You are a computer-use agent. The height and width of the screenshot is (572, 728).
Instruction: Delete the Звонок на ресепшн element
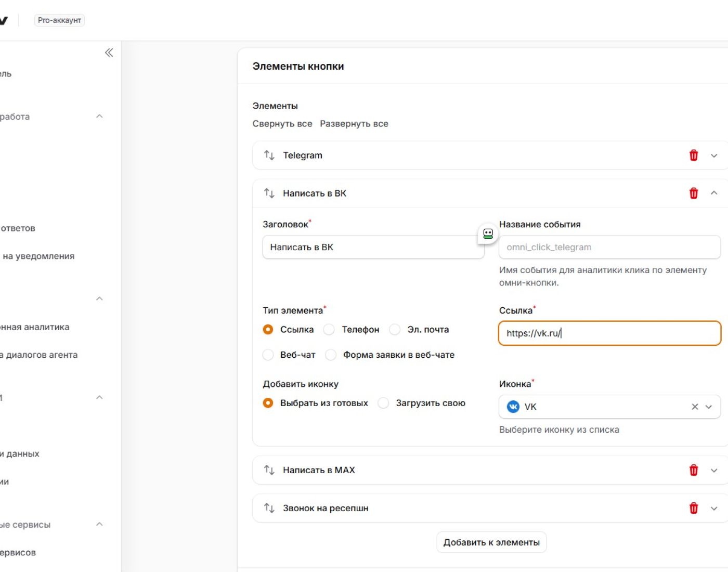(x=693, y=508)
